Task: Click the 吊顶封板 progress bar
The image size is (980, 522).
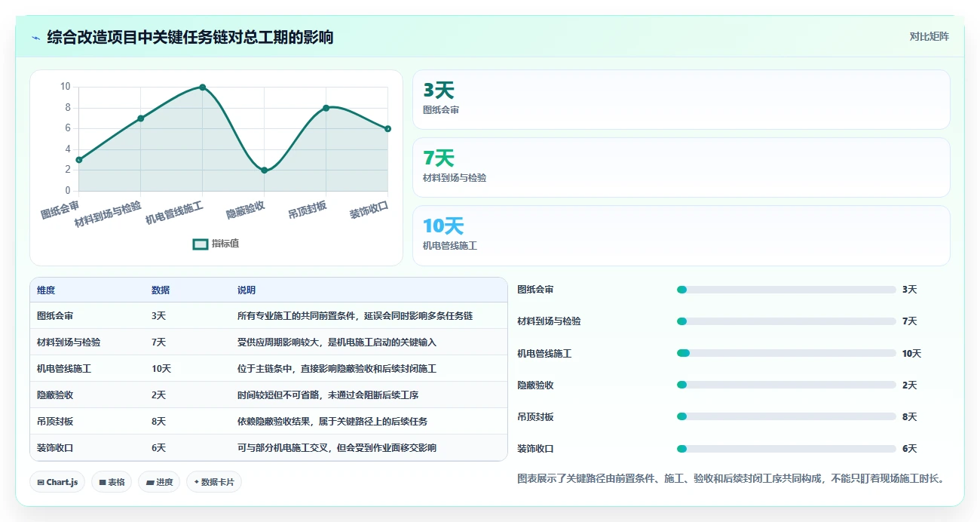Action: [x=786, y=416]
